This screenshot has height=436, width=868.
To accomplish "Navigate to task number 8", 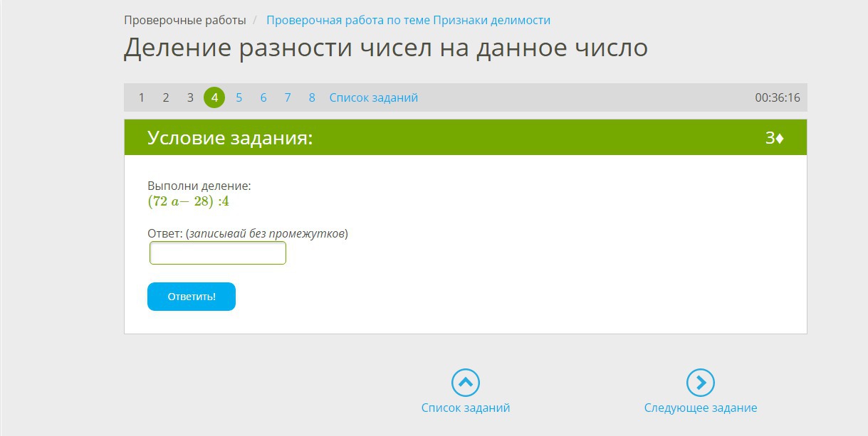I will click(x=312, y=97).
